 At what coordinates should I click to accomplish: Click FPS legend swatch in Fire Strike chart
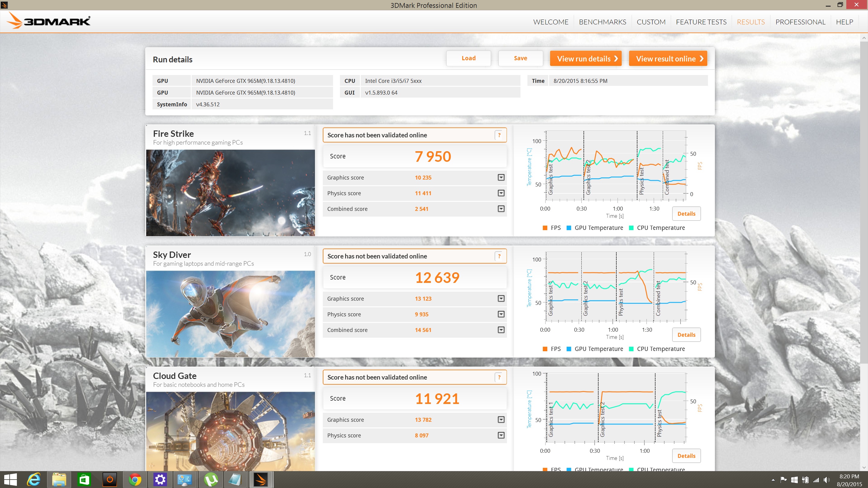(545, 228)
